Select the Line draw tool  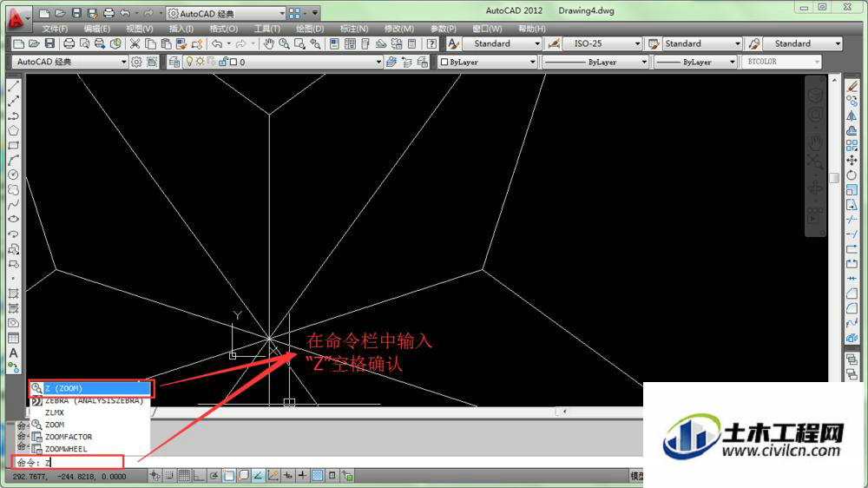[x=13, y=86]
